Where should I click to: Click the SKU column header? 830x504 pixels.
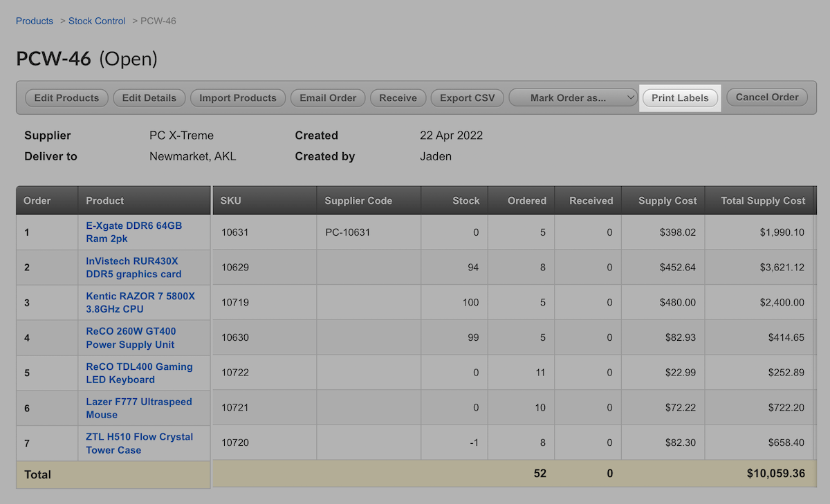(x=231, y=200)
